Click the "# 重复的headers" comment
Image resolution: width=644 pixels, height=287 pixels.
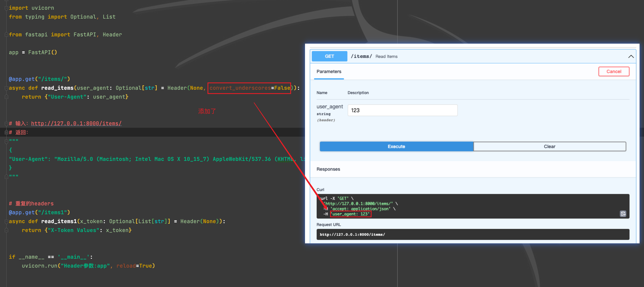pos(31,204)
